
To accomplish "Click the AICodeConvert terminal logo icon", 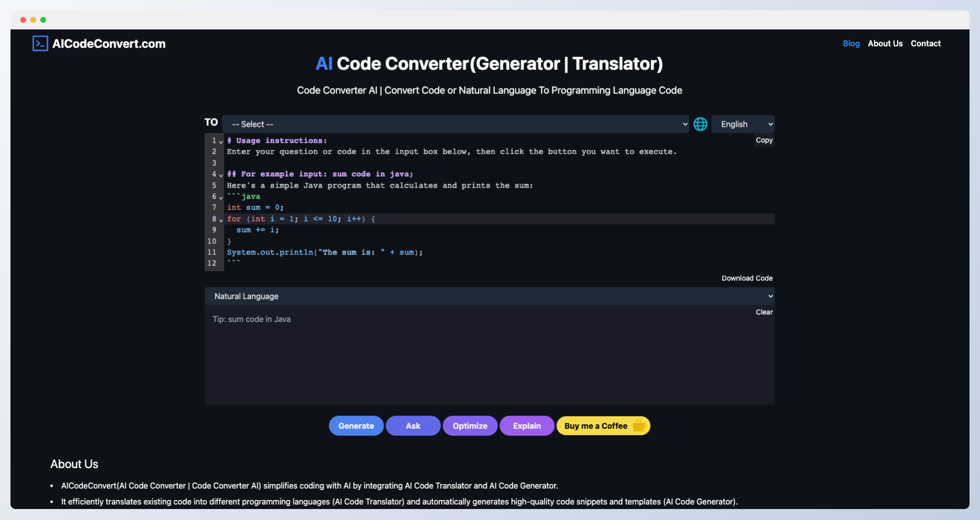I will (40, 43).
